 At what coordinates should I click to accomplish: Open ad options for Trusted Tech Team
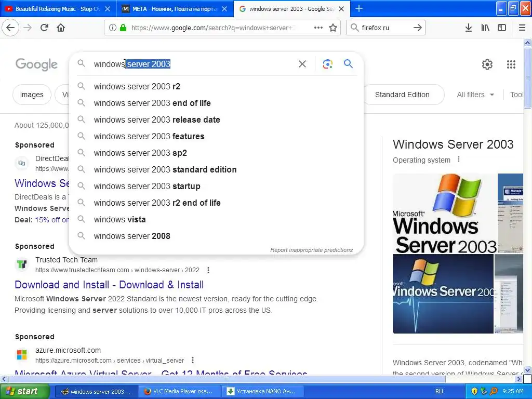coord(208,270)
